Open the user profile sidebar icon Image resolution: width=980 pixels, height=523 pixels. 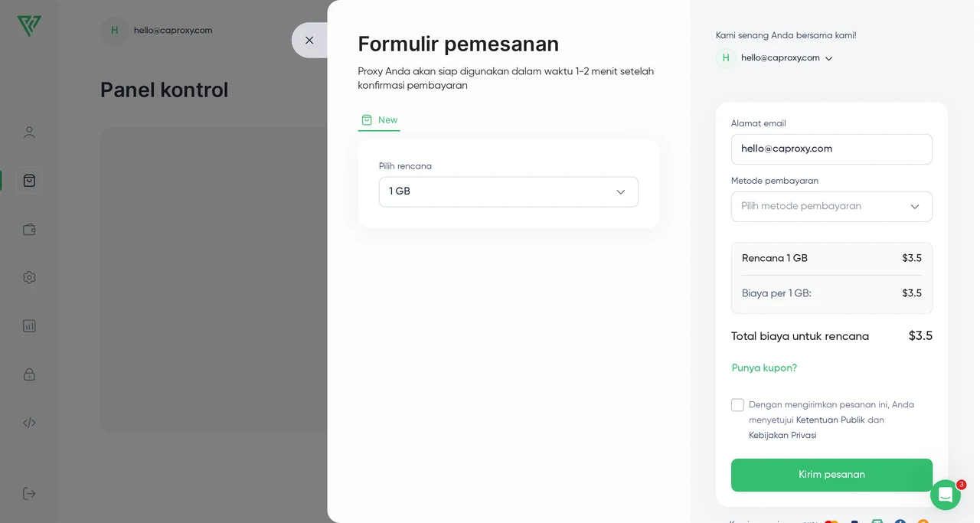click(x=29, y=132)
